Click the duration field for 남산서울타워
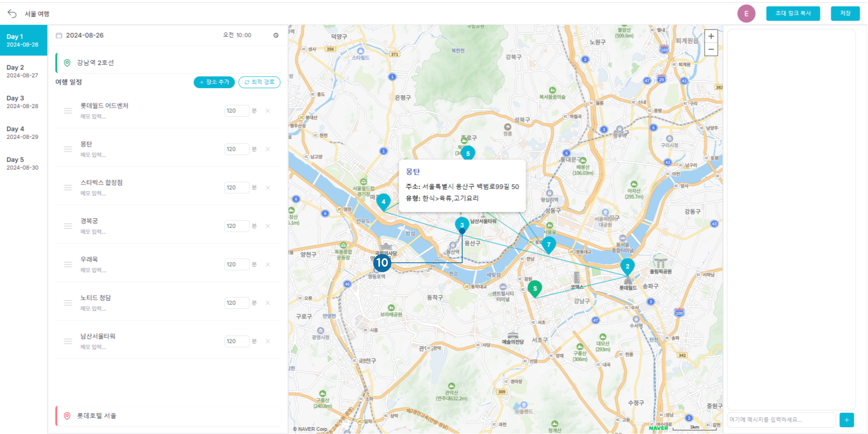Viewport: 868px width, 434px height. coord(237,341)
